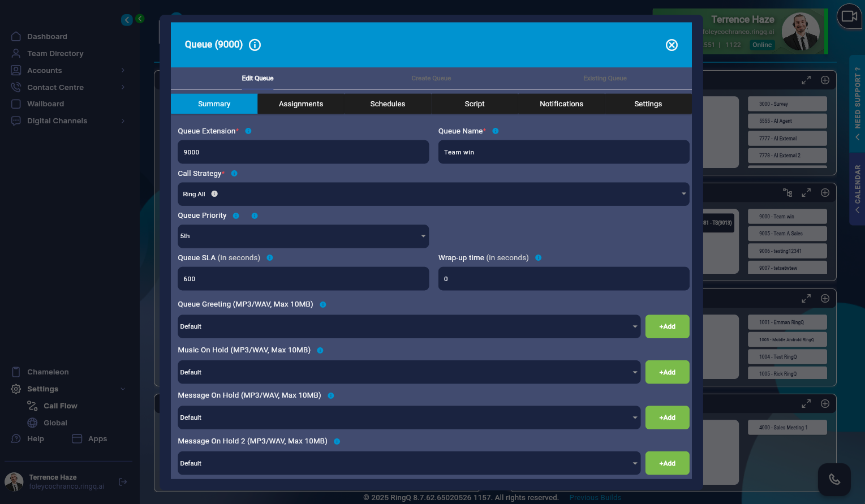Click inside the Queue Name field

[563, 152]
